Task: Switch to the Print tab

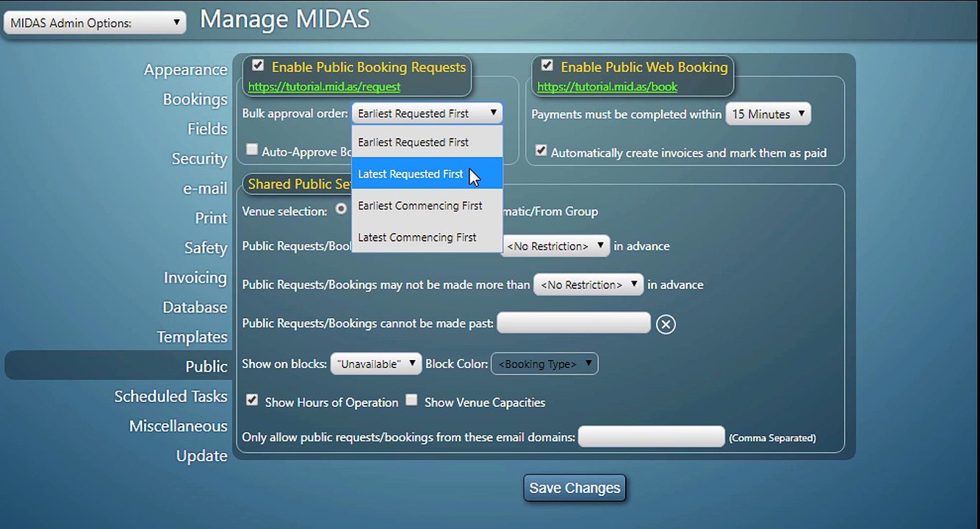Action: point(211,218)
